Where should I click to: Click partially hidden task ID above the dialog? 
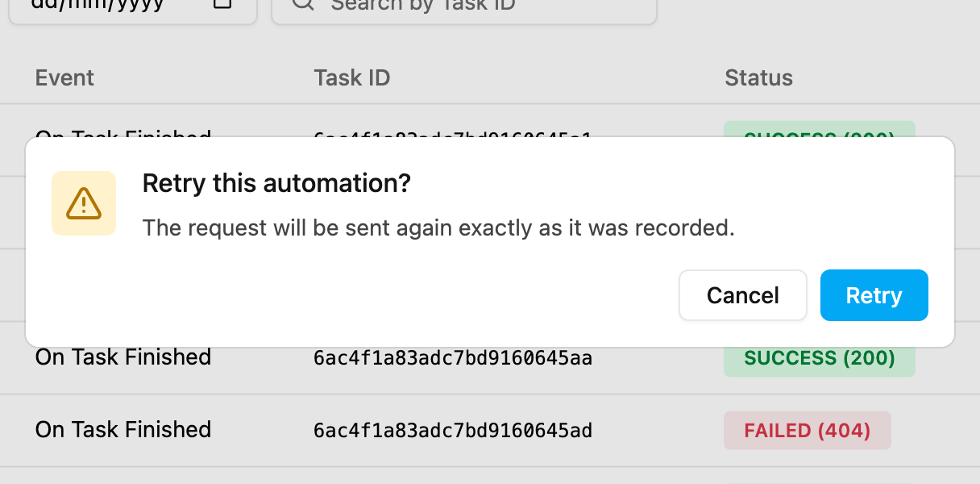tap(453, 132)
